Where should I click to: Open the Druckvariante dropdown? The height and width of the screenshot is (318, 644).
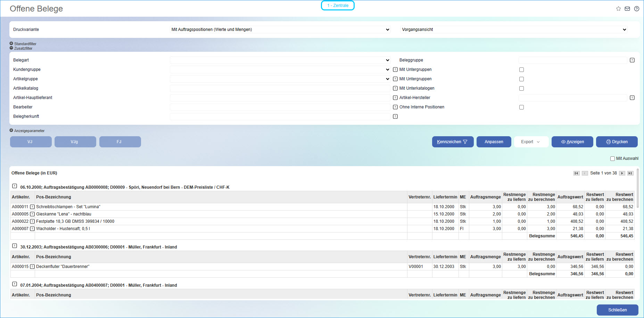[280, 30]
